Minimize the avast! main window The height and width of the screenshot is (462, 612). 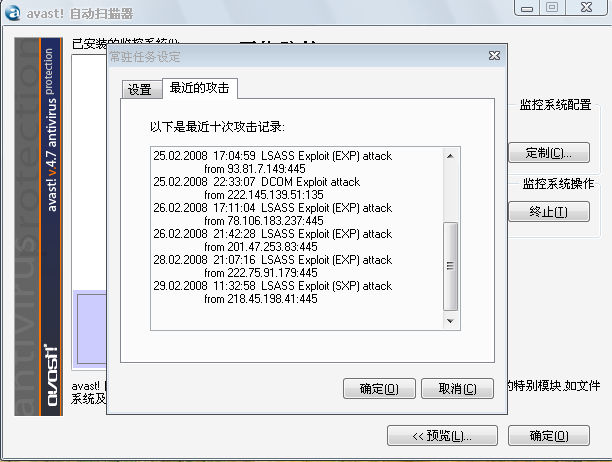[x=527, y=8]
